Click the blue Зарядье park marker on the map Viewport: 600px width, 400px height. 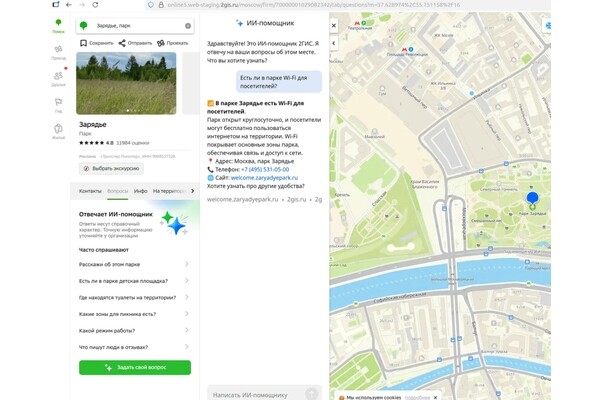click(x=532, y=198)
